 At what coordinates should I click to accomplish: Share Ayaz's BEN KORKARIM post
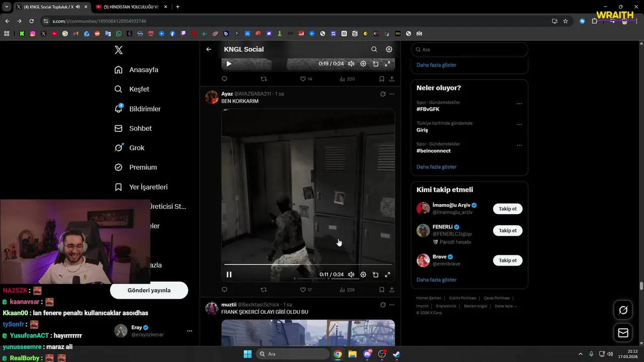392,290
